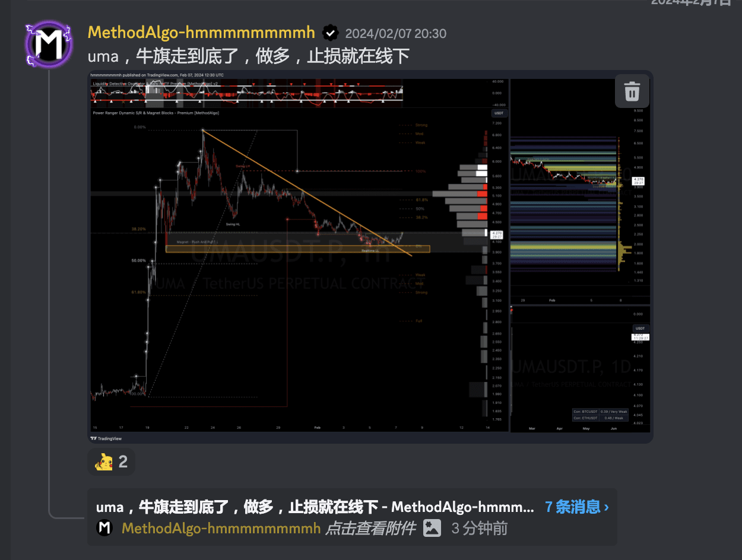Click the image attachment icon in the thread preview
This screenshot has height=560, width=742.
432,528
